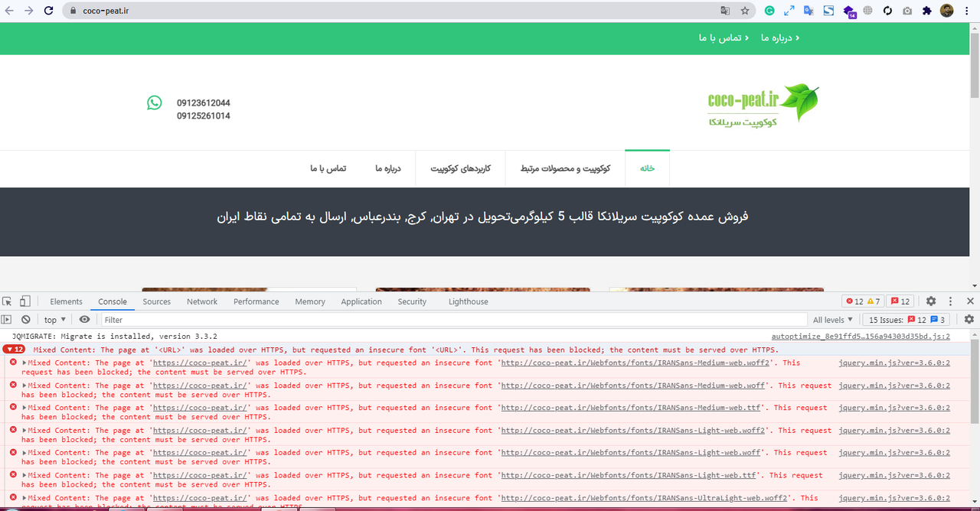Expand the IRANSans-Medium-web.woff2 error row
Screen dimensions: 980x511
tap(24, 363)
